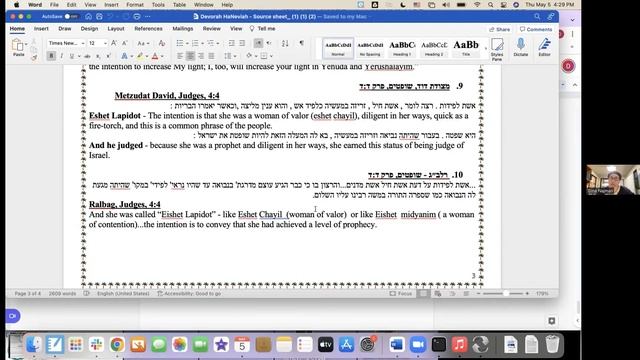640x360 pixels.
Task: Justify paragraph text
Action: tap(211, 56)
